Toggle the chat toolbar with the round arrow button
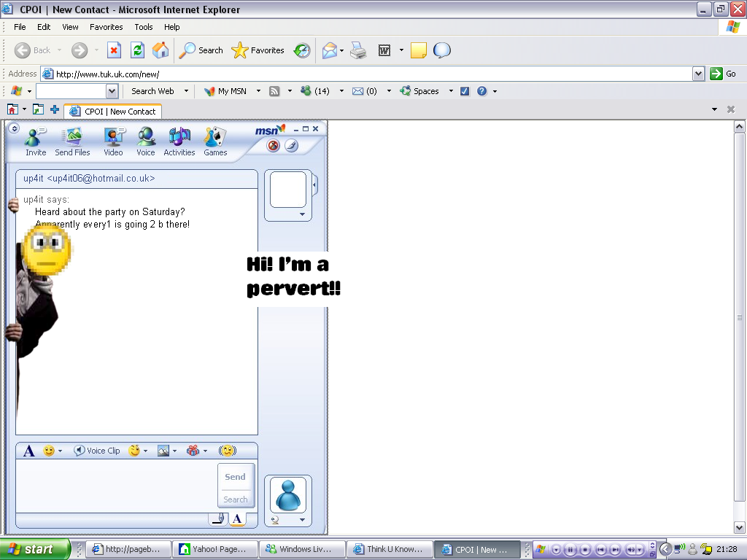The height and width of the screenshot is (560, 747). [15, 128]
